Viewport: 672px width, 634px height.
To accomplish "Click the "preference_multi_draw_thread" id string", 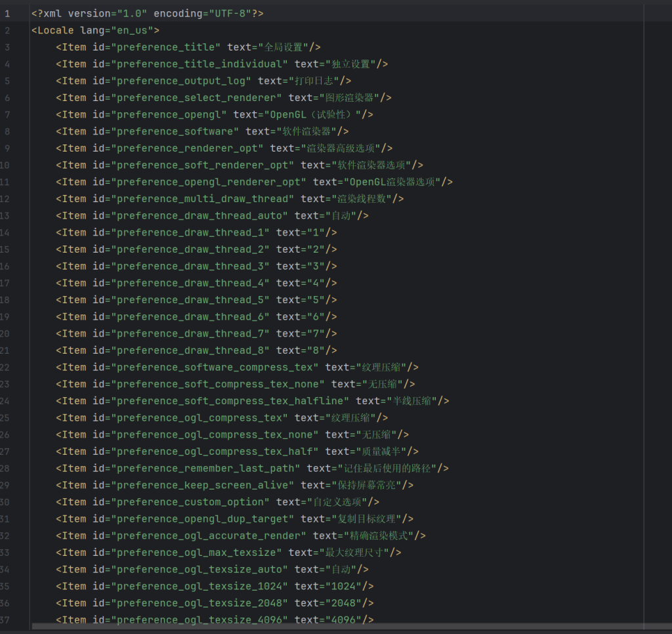I will pos(203,199).
